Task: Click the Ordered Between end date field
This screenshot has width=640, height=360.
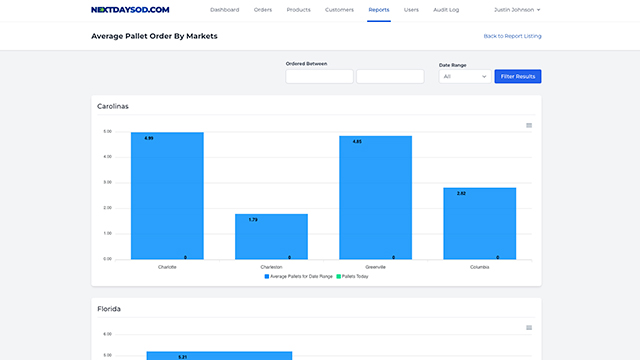Action: pyautogui.click(x=390, y=76)
